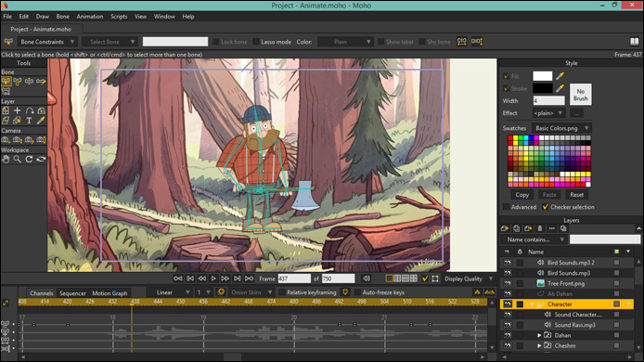The width and height of the screenshot is (644, 362).
Task: Open the Bone Constraints dropdown
Action: (46, 42)
